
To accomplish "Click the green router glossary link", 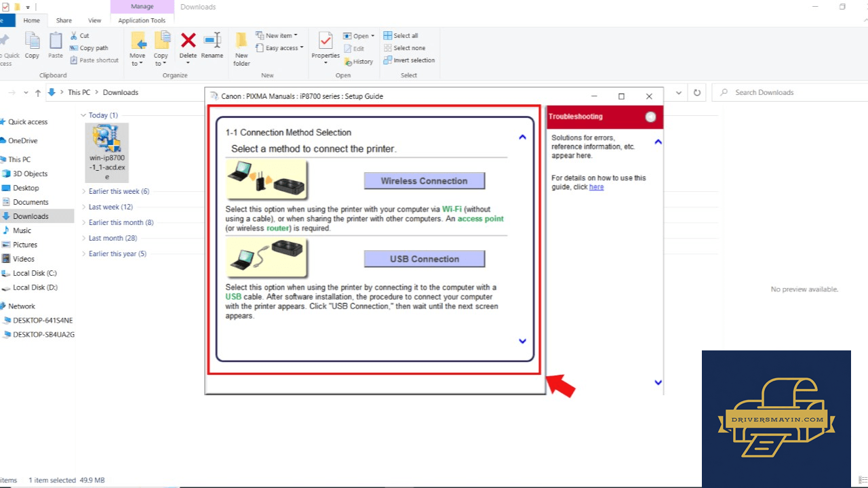I will 278,228.
